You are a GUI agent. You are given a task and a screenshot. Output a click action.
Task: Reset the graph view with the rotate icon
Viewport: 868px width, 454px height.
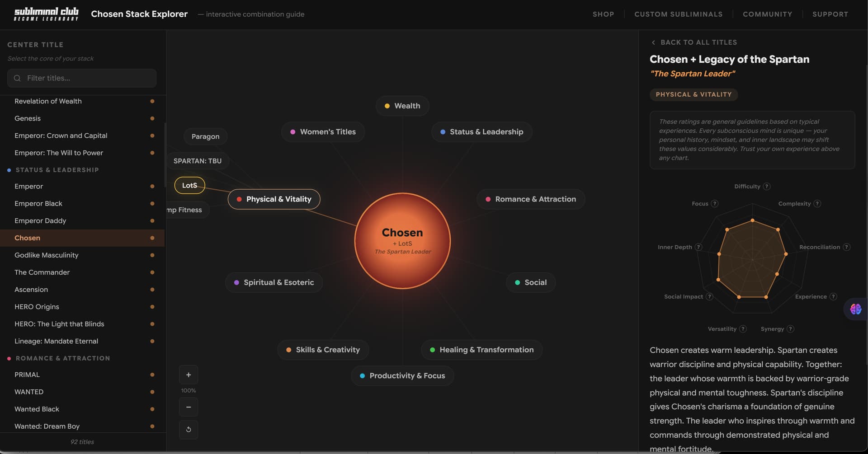pyautogui.click(x=189, y=430)
